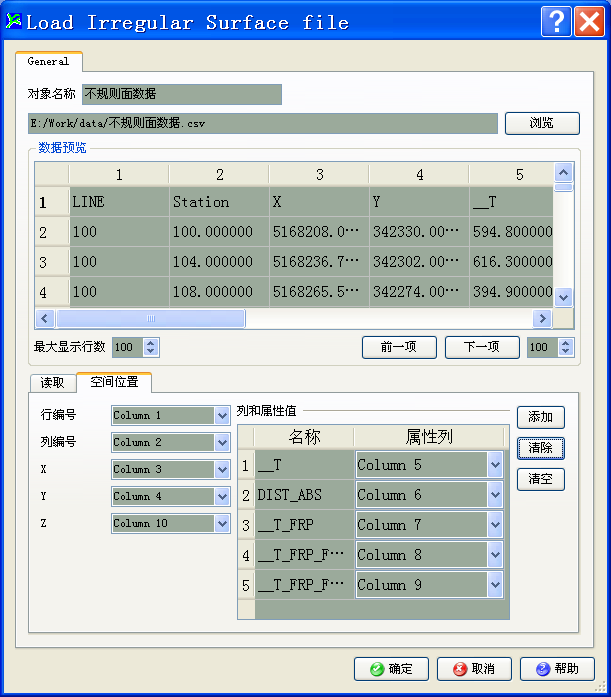Select preview row header 3
611x697 pixels.
(52, 262)
